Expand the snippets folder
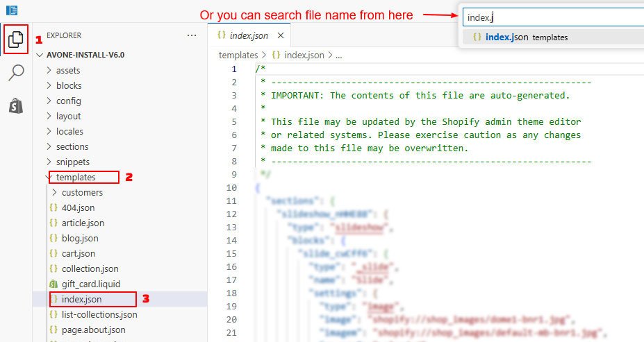The width and height of the screenshot is (644, 342). tap(72, 162)
